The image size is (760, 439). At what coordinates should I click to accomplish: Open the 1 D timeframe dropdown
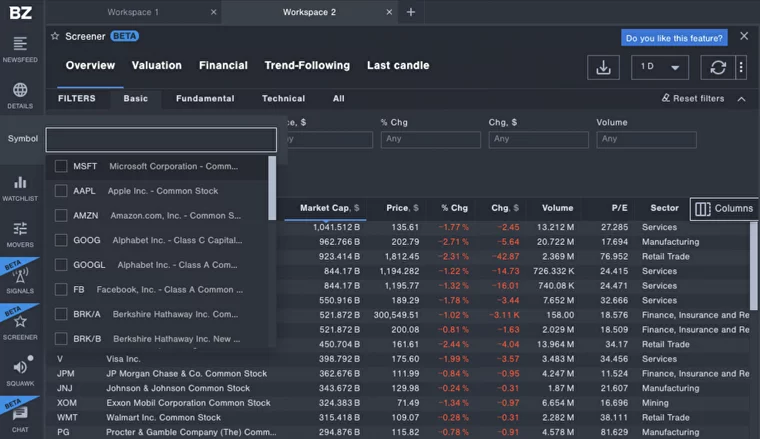click(660, 67)
